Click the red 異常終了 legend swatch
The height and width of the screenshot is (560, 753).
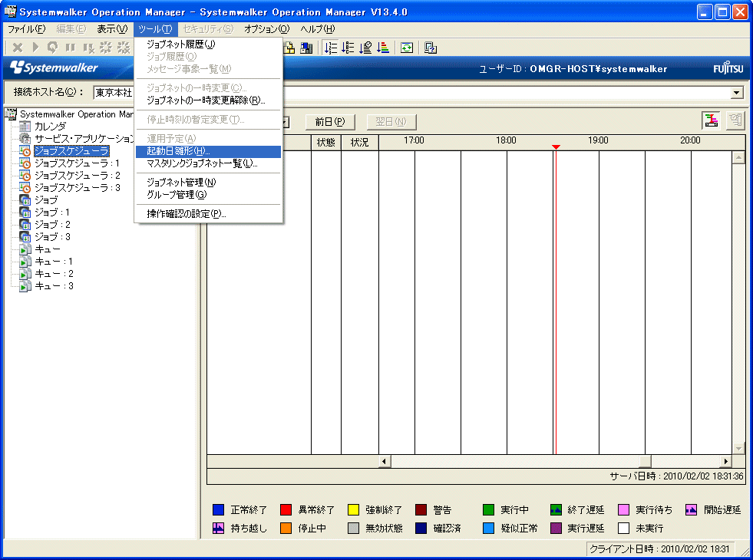[x=286, y=509]
